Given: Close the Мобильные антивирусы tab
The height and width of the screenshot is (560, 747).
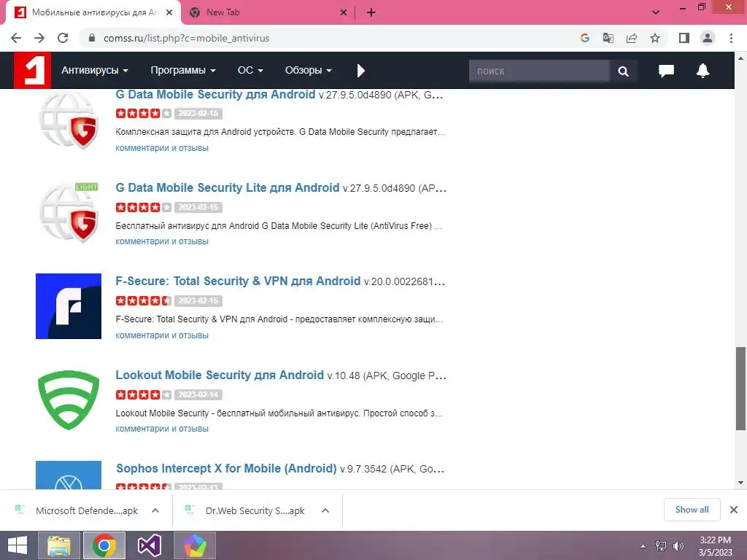Looking at the screenshot, I should pos(169,12).
